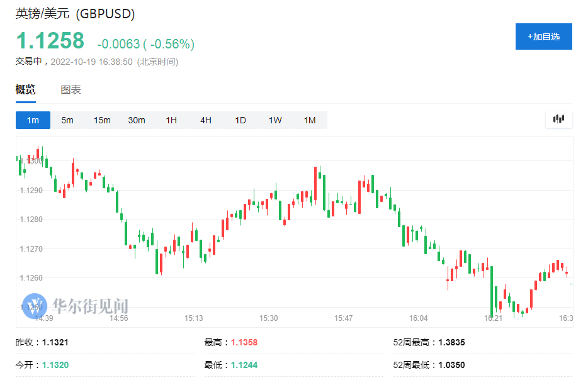This screenshot has width=588, height=385.
Task: Open the candlestick chart type icon
Action: click(x=559, y=119)
